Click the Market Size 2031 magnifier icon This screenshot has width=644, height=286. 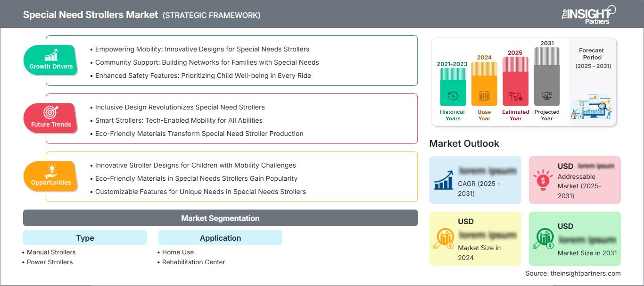coord(543,239)
